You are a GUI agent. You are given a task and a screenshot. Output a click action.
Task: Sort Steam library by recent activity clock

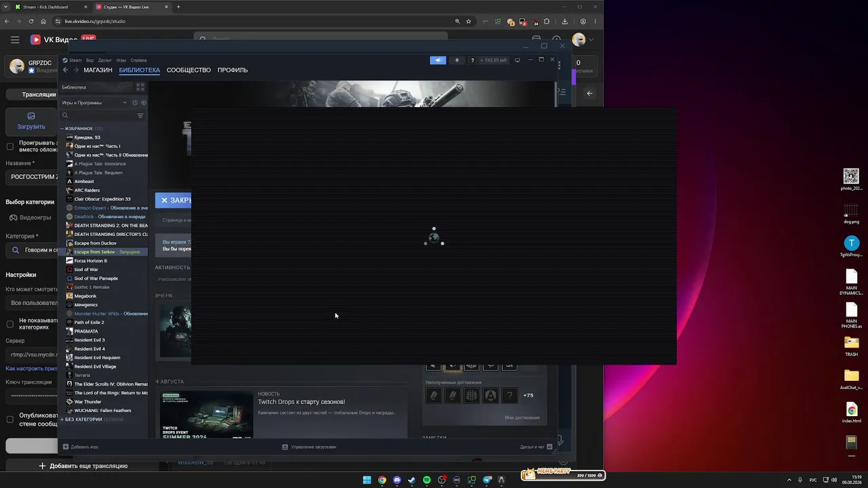coord(135,103)
